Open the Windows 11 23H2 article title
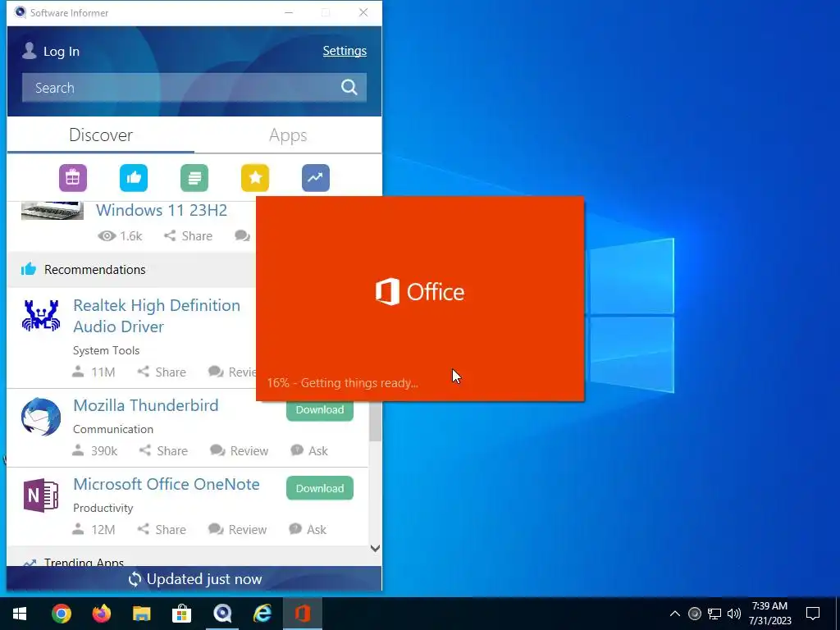Viewport: 840px width, 630px height. pos(162,210)
